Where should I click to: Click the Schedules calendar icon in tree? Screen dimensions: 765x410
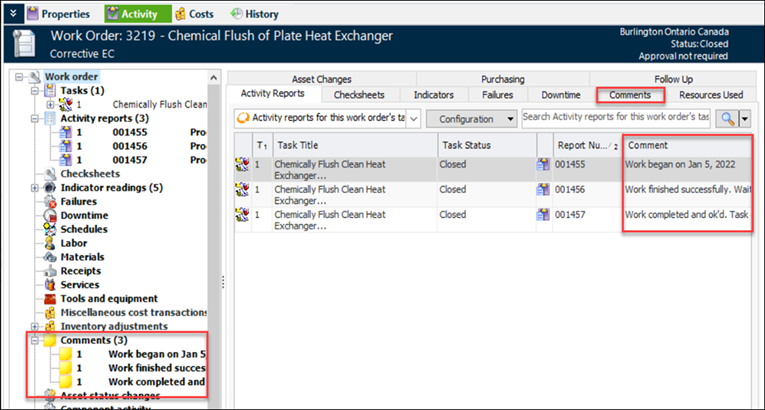coord(51,229)
